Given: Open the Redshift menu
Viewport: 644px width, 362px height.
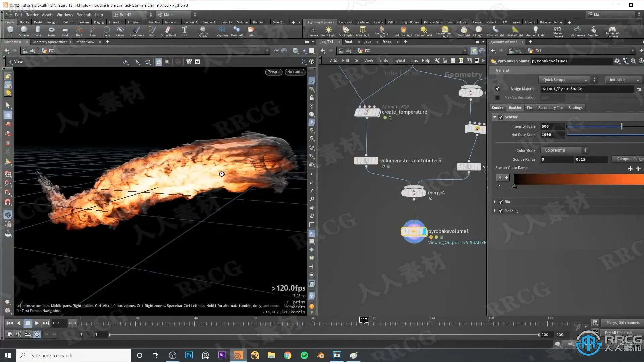Looking at the screenshot, I should (x=84, y=15).
